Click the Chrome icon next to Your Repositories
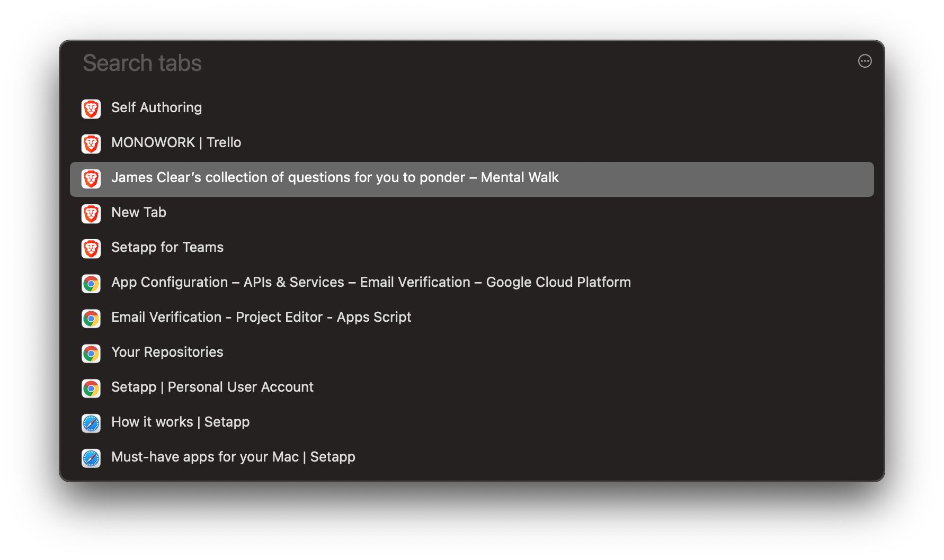 coord(91,353)
